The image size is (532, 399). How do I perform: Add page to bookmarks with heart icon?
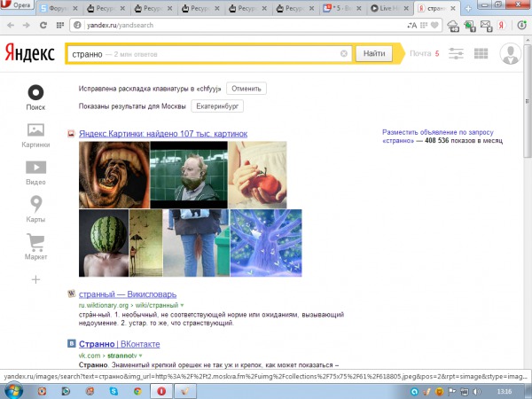[x=434, y=25]
